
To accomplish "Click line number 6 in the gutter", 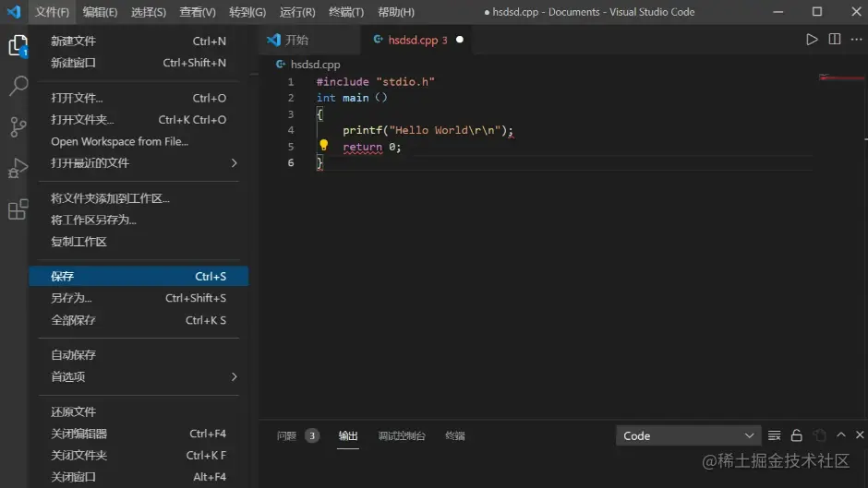I will tap(291, 162).
